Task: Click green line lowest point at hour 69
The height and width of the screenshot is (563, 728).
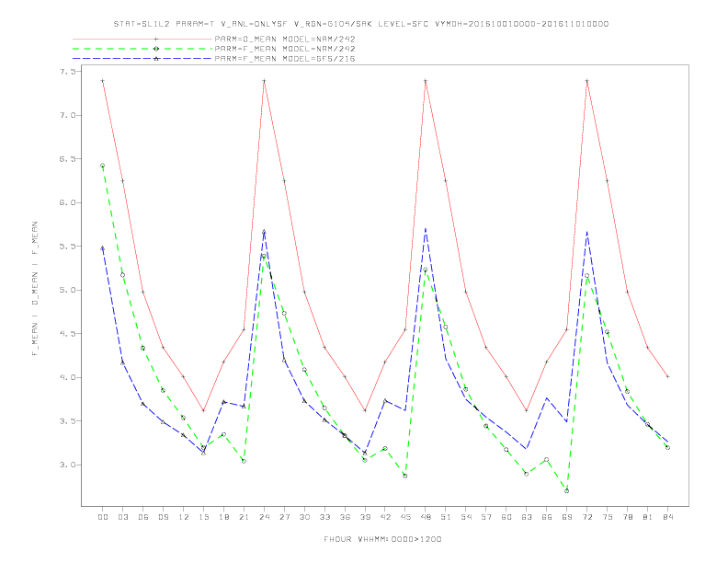Action: pos(567,491)
